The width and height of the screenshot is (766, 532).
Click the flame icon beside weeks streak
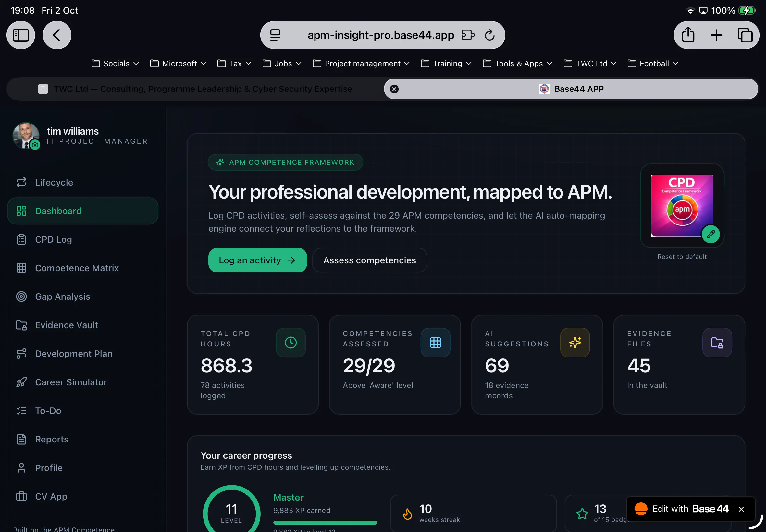tap(408, 514)
